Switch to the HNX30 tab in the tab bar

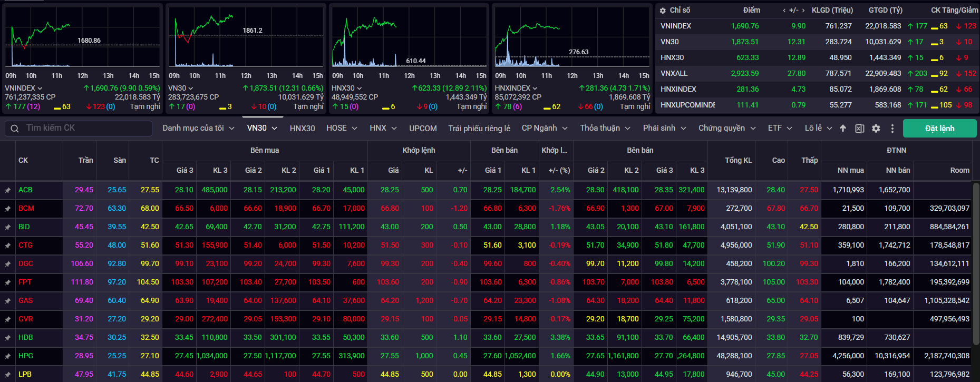(302, 128)
